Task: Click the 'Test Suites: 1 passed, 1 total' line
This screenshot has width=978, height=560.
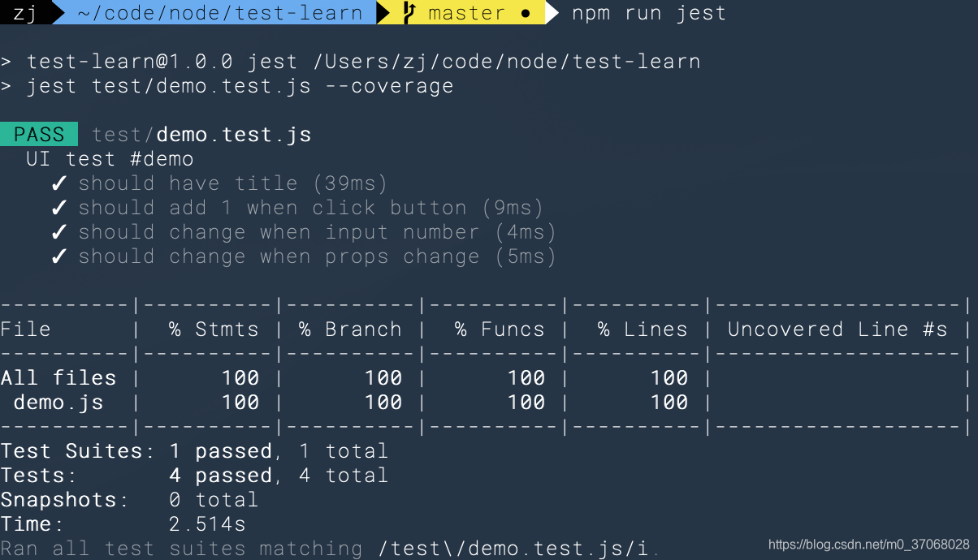Action: pos(194,451)
